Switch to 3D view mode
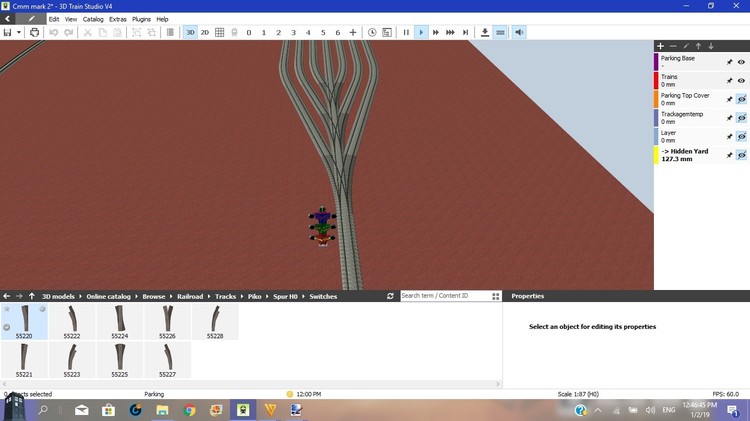 point(190,33)
